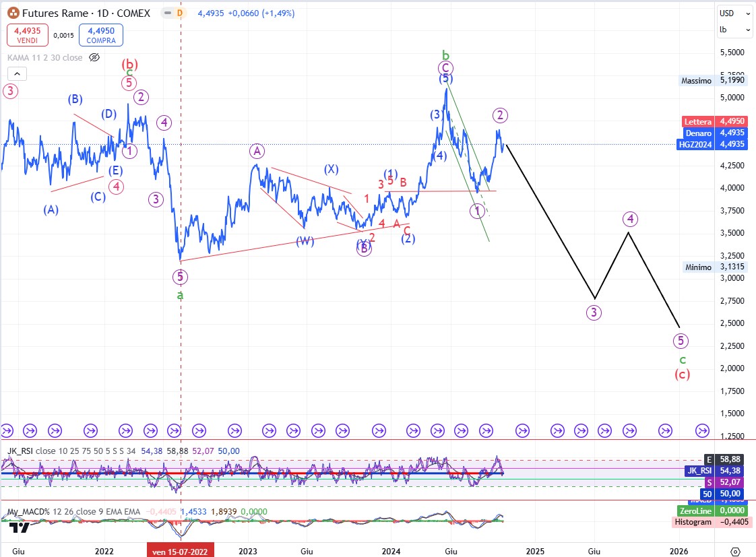Select the blue (A) triangle wave label
Viewport: 756px width, 557px height.
click(x=51, y=209)
